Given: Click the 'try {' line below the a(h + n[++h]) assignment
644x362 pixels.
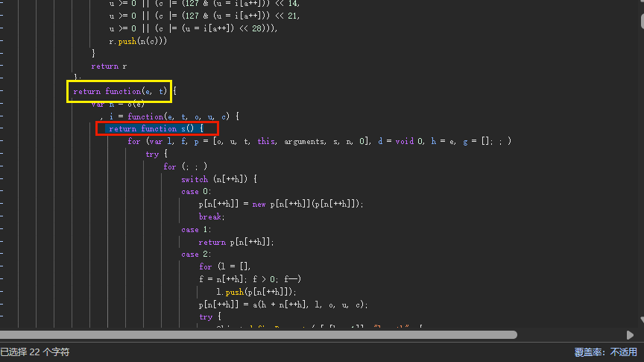Looking at the screenshot, I should [x=210, y=316].
